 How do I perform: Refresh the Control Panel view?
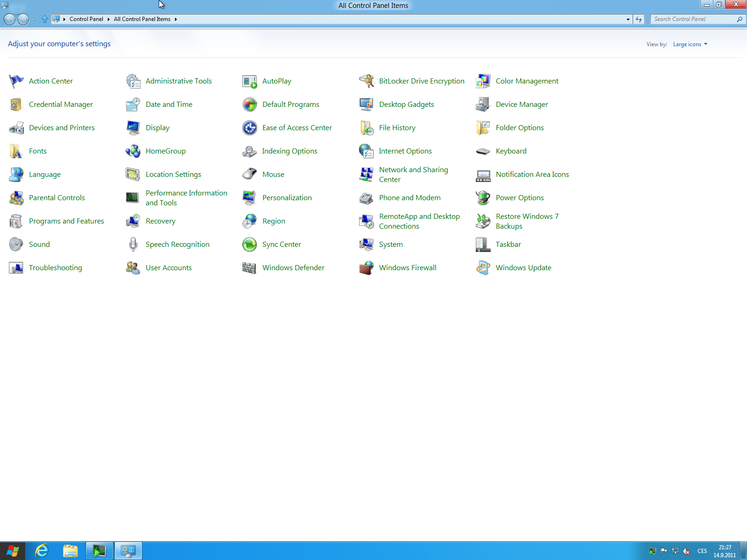point(639,19)
